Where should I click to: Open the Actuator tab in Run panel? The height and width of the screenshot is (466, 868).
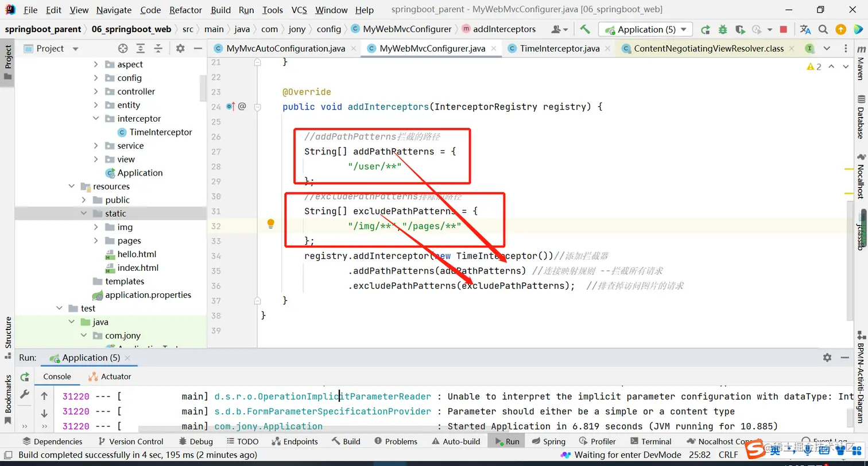(x=110, y=376)
